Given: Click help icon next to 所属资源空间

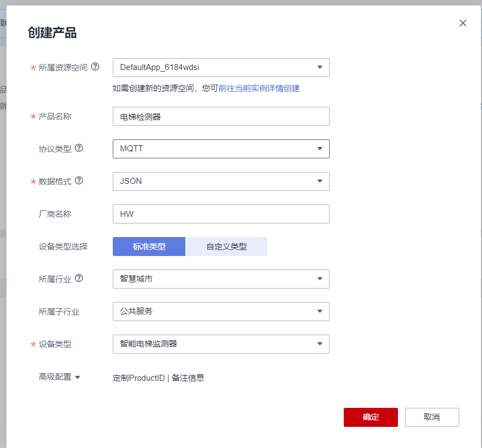Looking at the screenshot, I should (x=95, y=67).
